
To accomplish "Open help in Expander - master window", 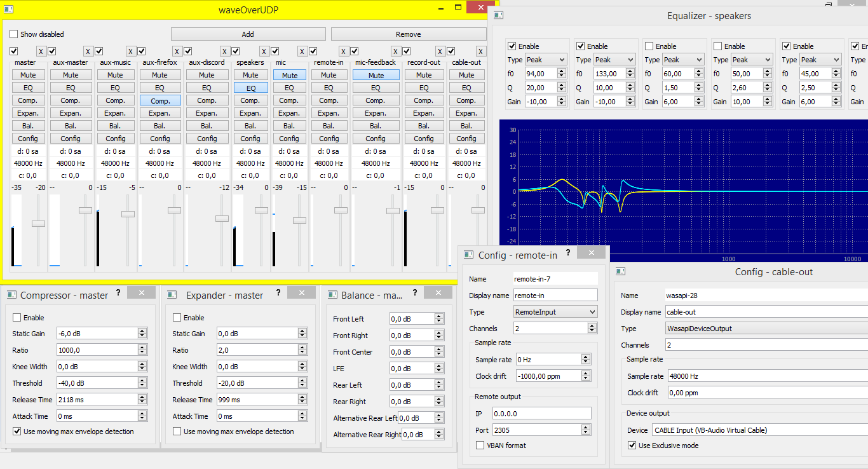I will coord(278,293).
